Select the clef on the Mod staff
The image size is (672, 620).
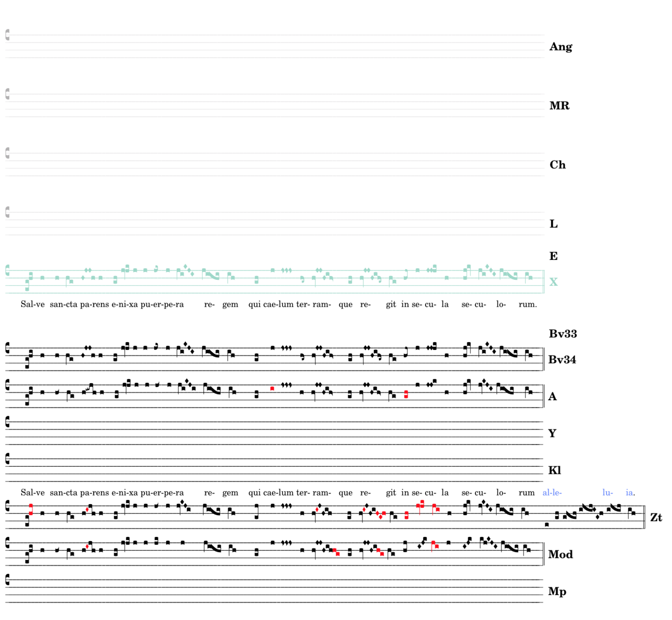coord(8,543)
